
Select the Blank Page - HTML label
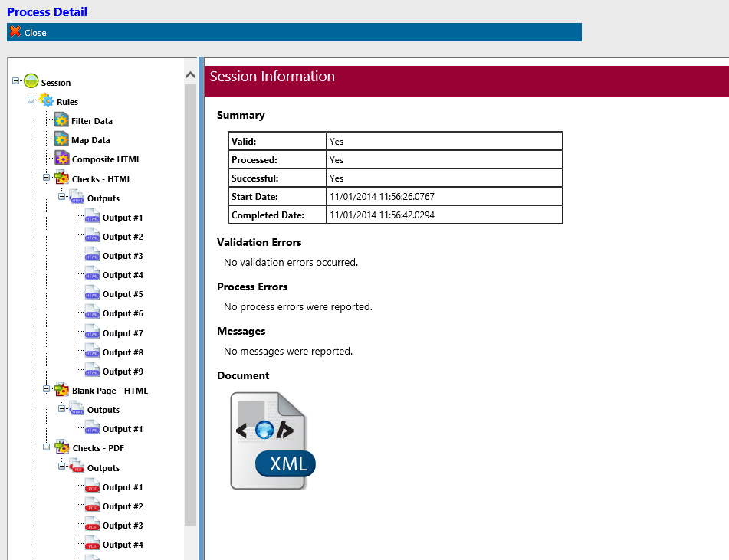(x=110, y=391)
